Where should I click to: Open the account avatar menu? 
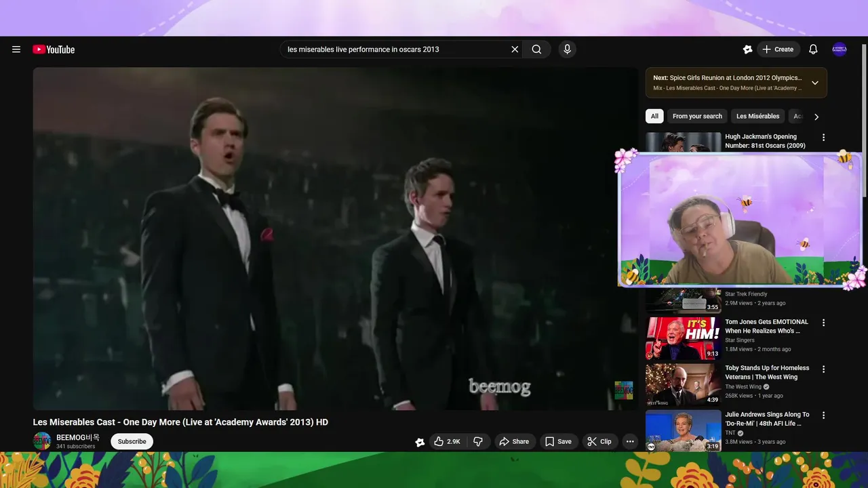tap(840, 49)
